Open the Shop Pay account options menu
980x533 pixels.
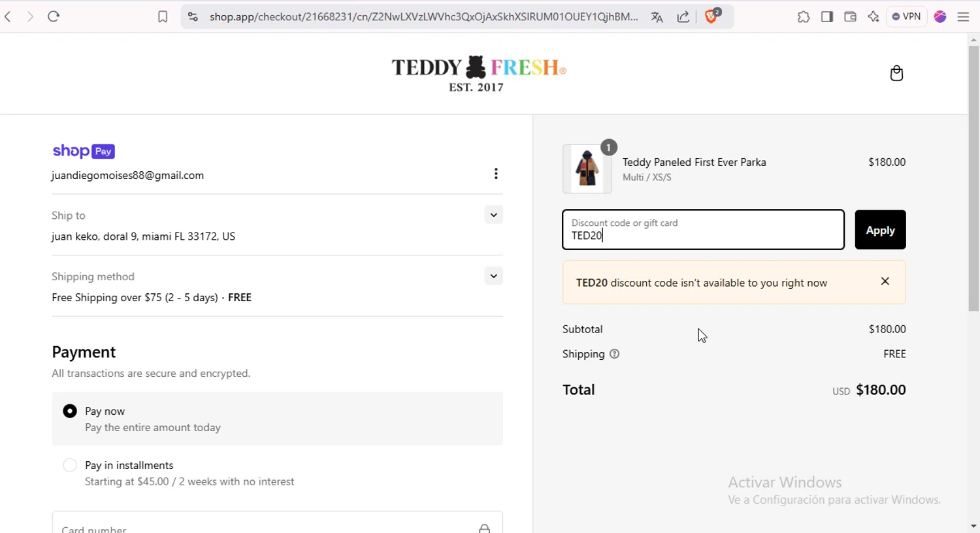pyautogui.click(x=496, y=174)
